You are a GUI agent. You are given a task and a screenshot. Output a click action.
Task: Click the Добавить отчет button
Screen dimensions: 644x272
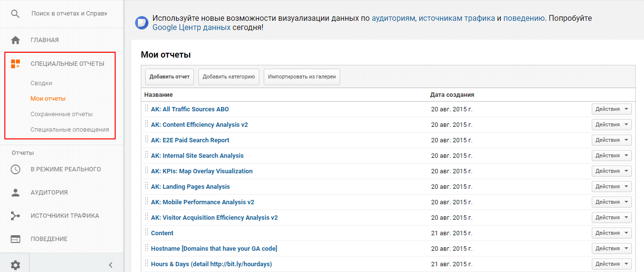169,77
